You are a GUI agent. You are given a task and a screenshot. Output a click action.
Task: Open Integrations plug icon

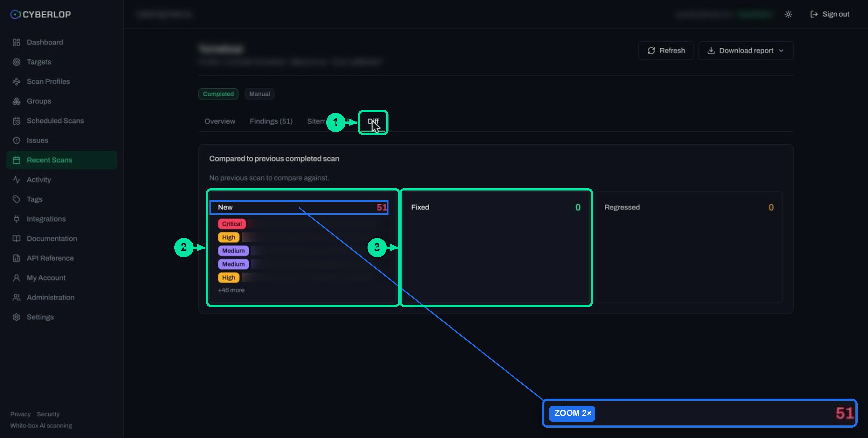point(16,219)
